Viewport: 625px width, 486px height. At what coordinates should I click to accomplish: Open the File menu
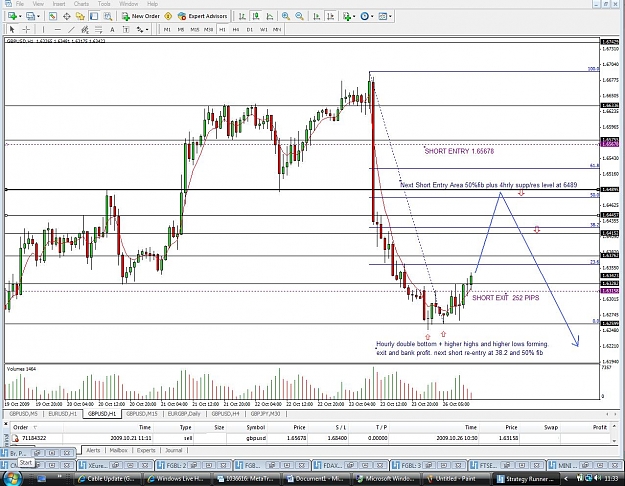click(20, 4)
